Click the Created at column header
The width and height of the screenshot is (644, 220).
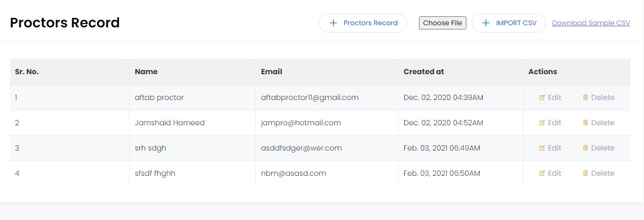[423, 72]
